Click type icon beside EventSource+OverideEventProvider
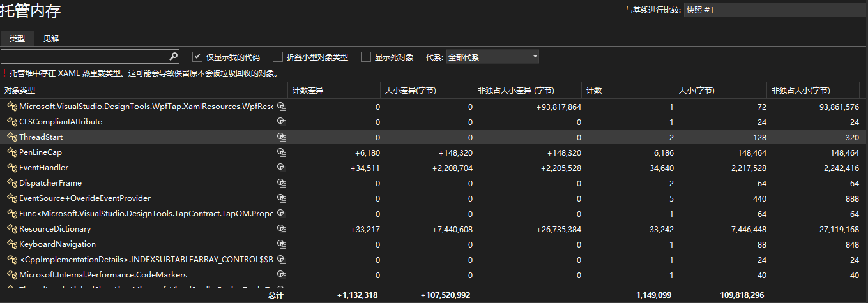Image resolution: width=868 pixels, height=303 pixels. [11, 198]
